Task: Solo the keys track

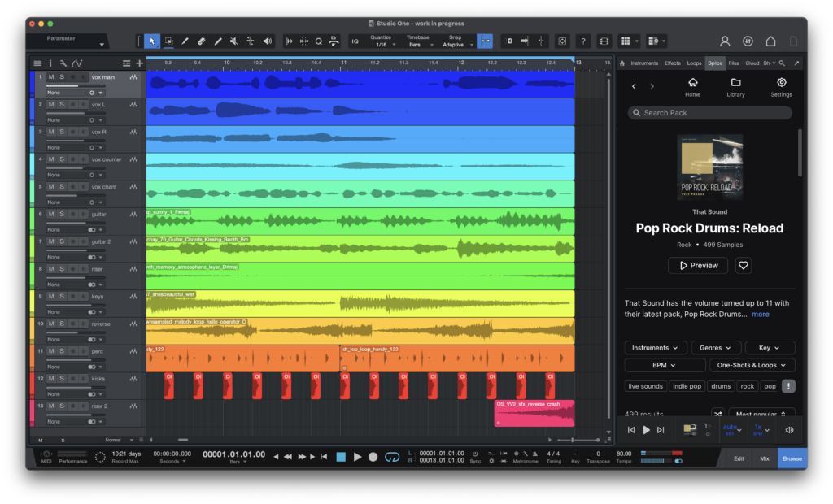Action: pyautogui.click(x=62, y=297)
